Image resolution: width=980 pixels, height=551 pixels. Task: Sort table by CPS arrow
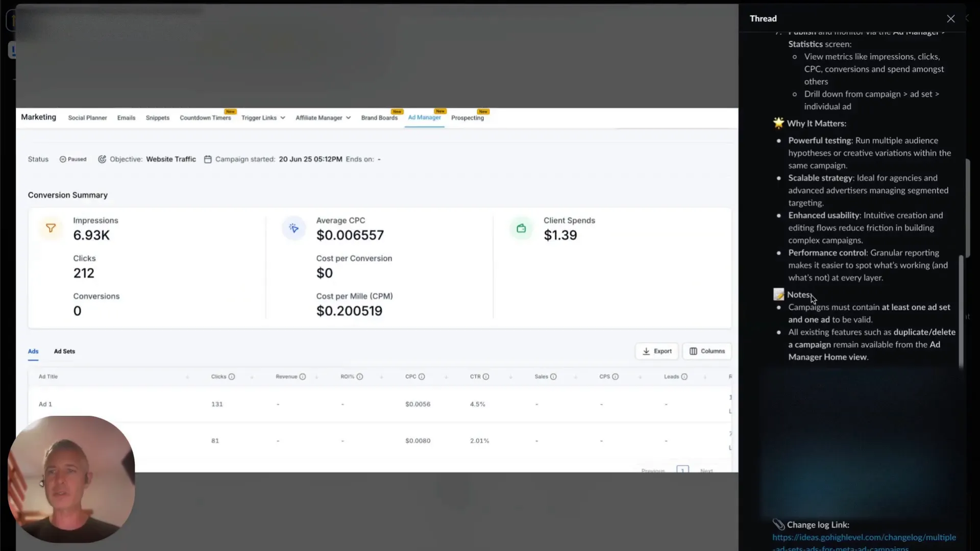640,377
